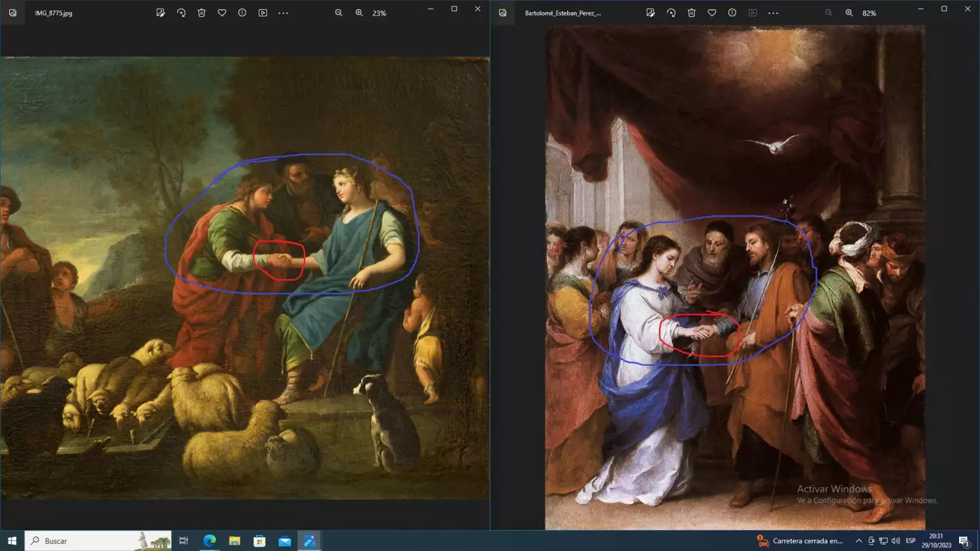Zoom out in the Bartolomé window
Screen dimensions: 980x551
pyautogui.click(x=828, y=13)
